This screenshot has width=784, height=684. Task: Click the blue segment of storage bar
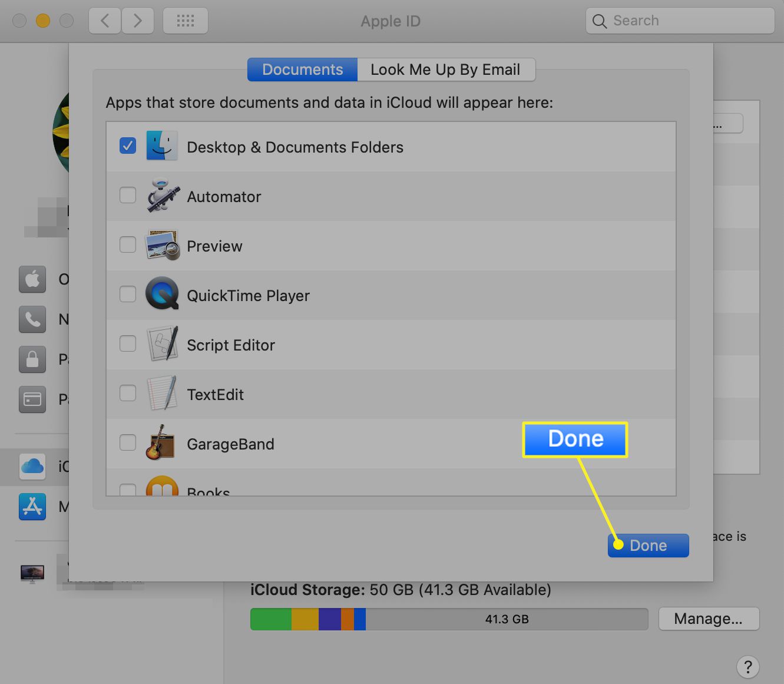pyautogui.click(x=360, y=619)
